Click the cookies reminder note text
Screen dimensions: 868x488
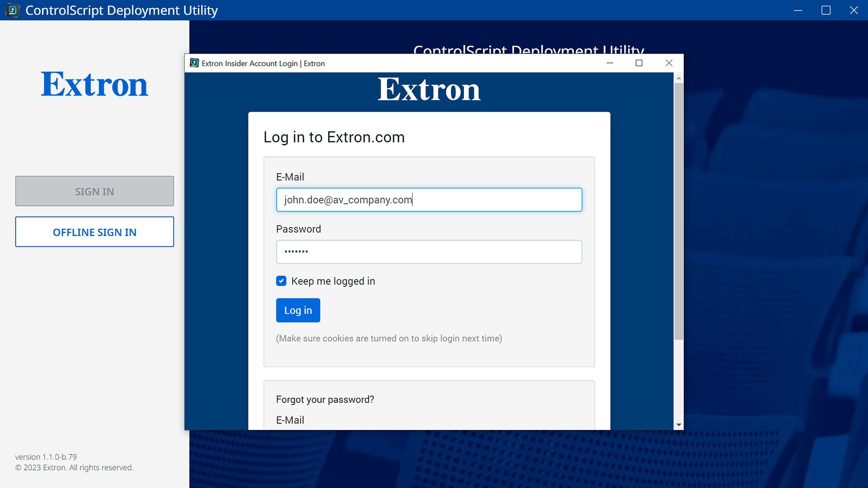(x=389, y=339)
